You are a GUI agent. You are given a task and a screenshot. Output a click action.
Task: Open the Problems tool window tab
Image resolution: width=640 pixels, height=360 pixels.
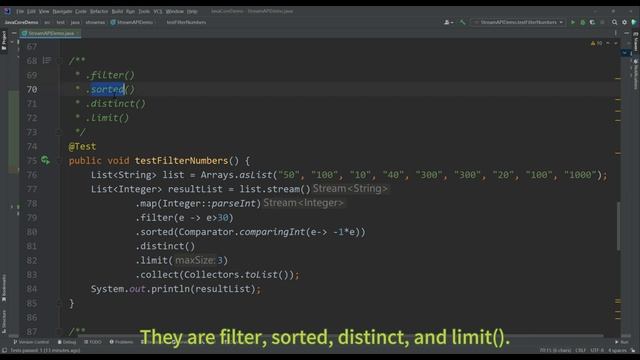121,342
